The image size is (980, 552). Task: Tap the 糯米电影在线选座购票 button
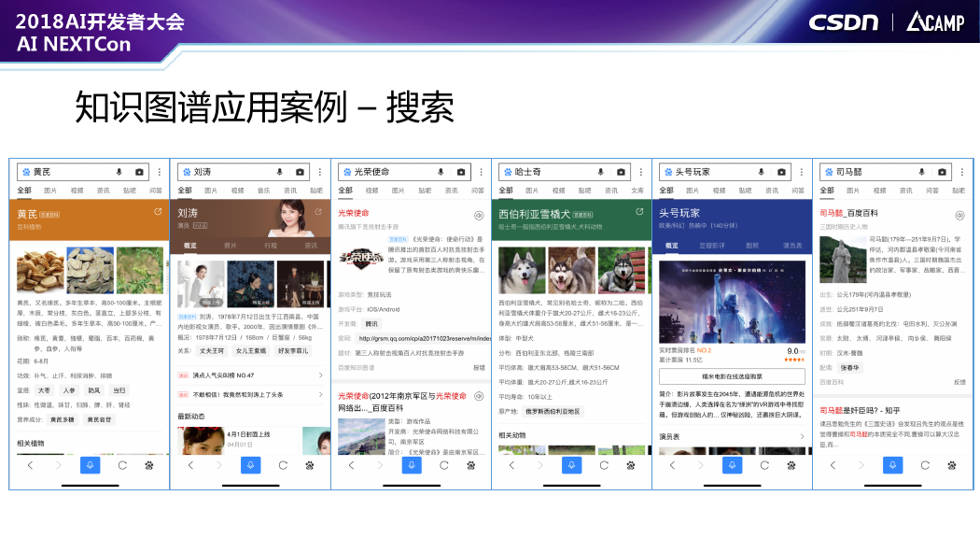(732, 376)
